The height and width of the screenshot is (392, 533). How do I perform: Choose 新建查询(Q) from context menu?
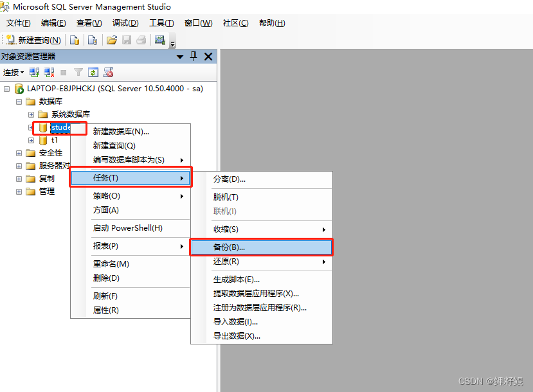point(131,146)
